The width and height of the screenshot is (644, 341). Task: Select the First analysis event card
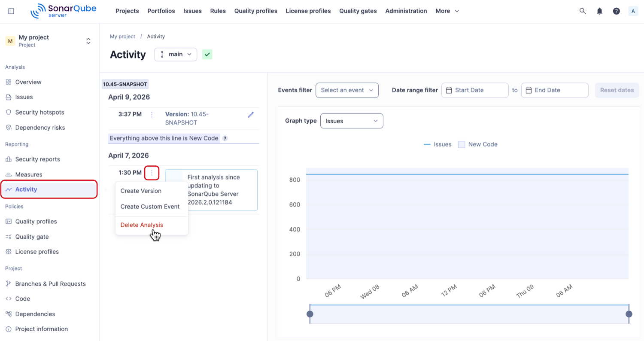pyautogui.click(x=211, y=190)
